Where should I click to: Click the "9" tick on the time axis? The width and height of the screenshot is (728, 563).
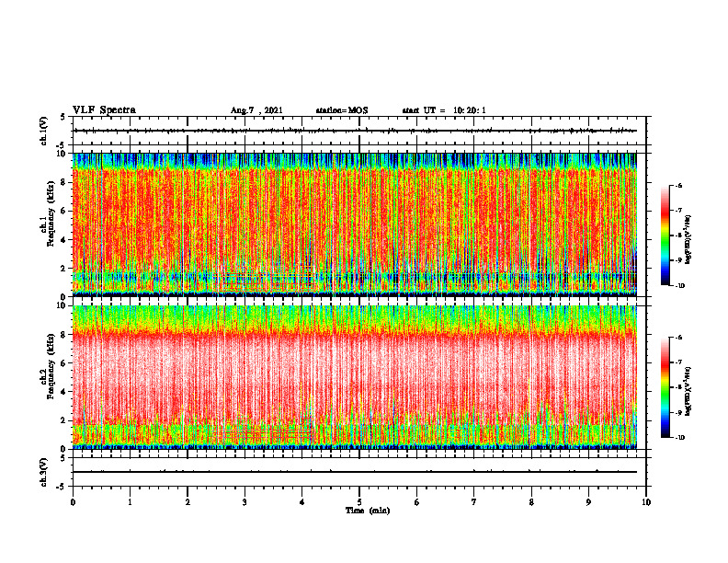click(588, 502)
